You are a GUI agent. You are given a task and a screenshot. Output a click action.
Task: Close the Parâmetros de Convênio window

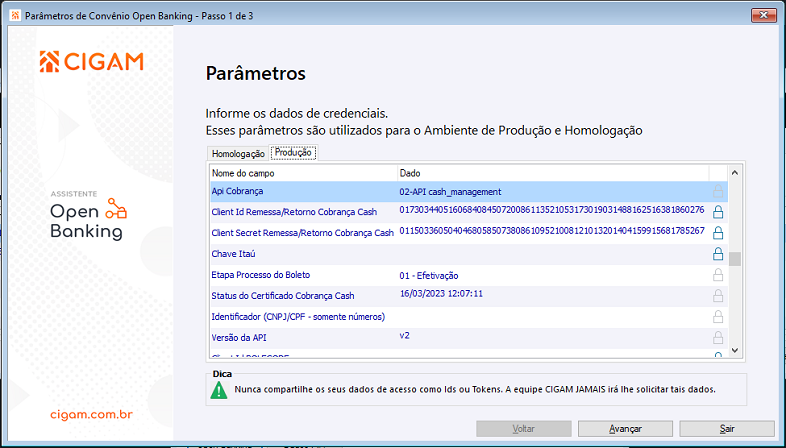763,16
